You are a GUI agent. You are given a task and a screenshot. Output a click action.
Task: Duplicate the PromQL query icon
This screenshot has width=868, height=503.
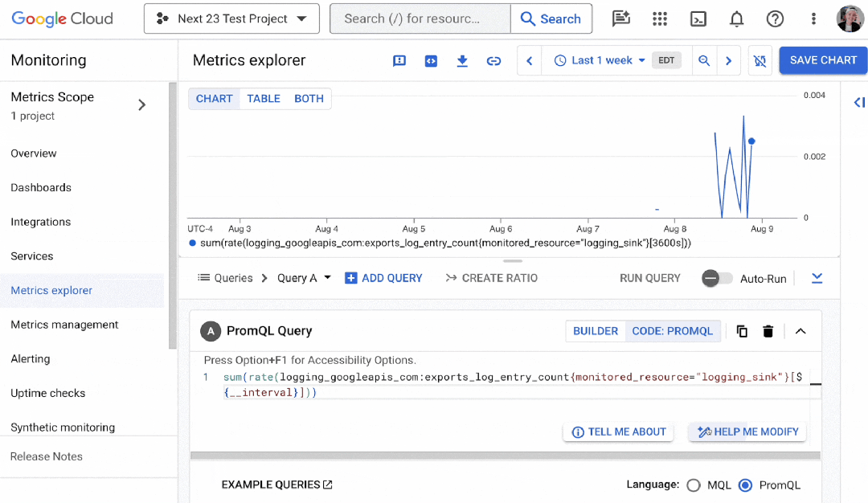[x=743, y=332]
